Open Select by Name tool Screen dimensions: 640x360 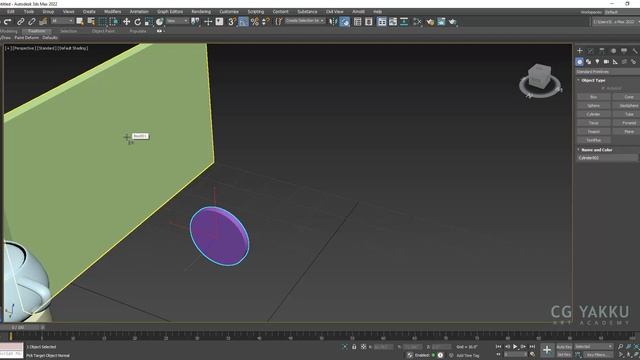click(91, 22)
